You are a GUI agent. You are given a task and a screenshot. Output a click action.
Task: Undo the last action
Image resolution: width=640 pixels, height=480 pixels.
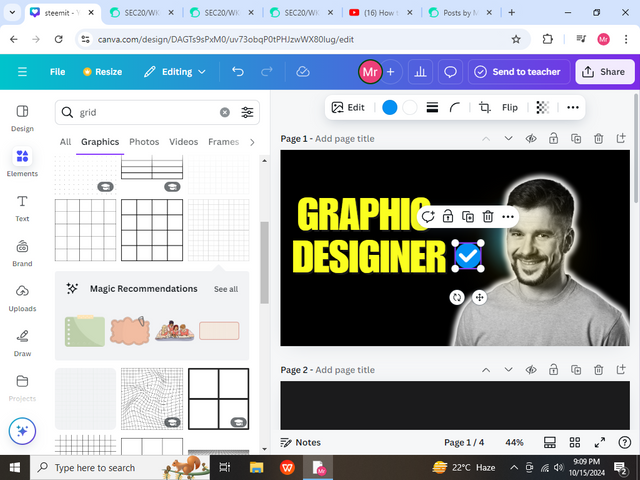238,72
